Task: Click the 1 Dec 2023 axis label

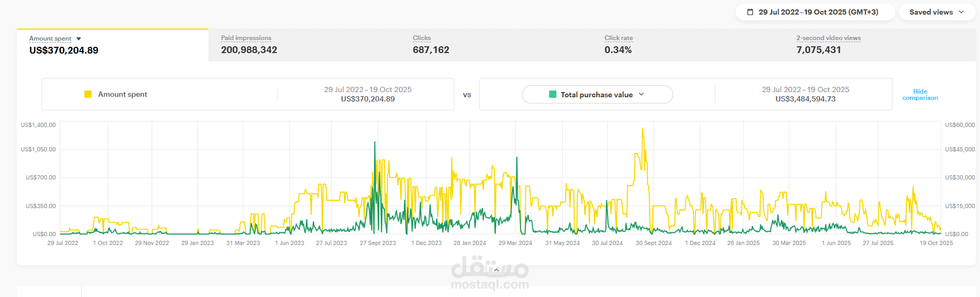Action: click(x=426, y=243)
